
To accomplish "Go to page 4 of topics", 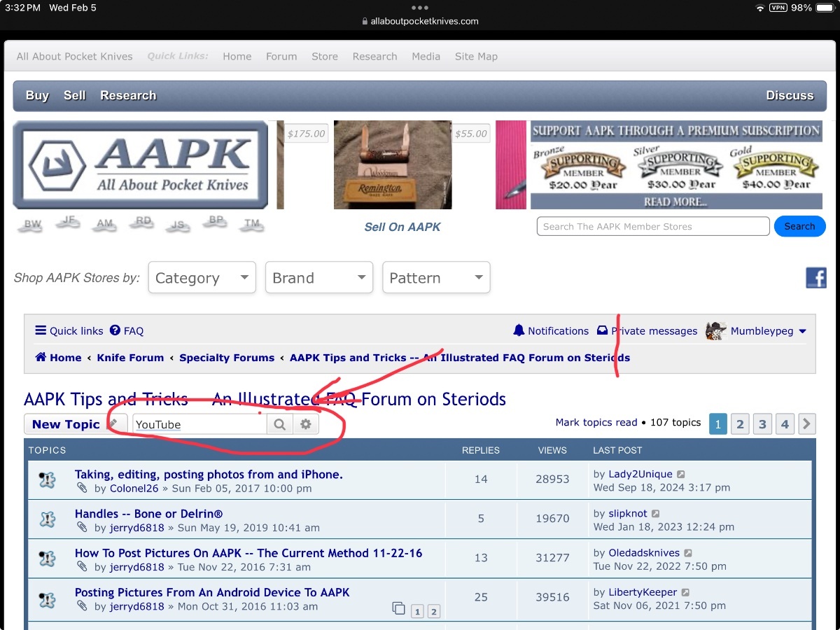I will (785, 423).
